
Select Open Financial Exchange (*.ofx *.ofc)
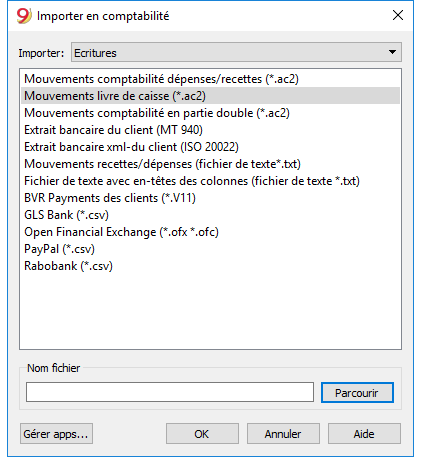[x=210, y=232]
